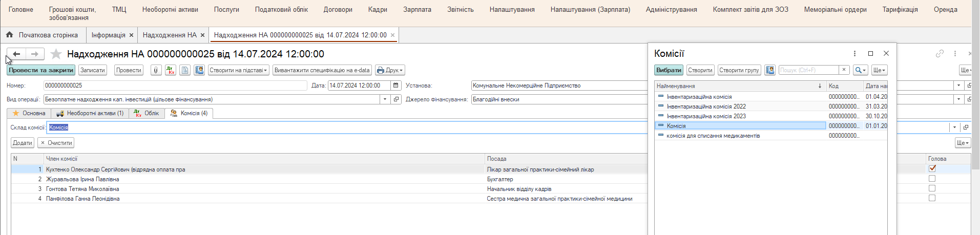Viewport: 980px width, 235px height.
Task: Click the Провести та закрити button
Action: click(x=41, y=70)
